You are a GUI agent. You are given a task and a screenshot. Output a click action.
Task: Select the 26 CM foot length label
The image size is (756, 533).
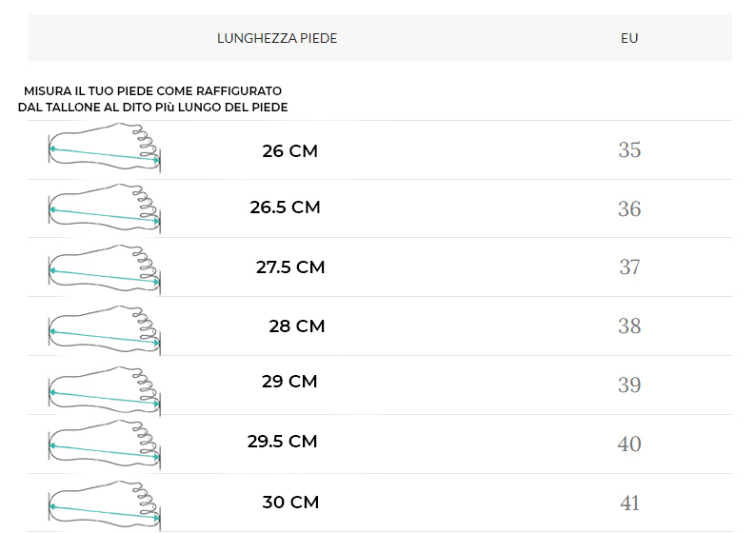click(289, 150)
